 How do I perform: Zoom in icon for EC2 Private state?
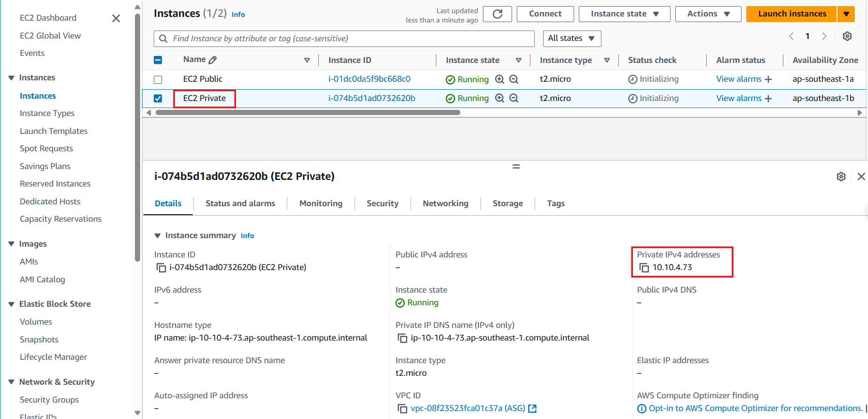[x=500, y=98]
